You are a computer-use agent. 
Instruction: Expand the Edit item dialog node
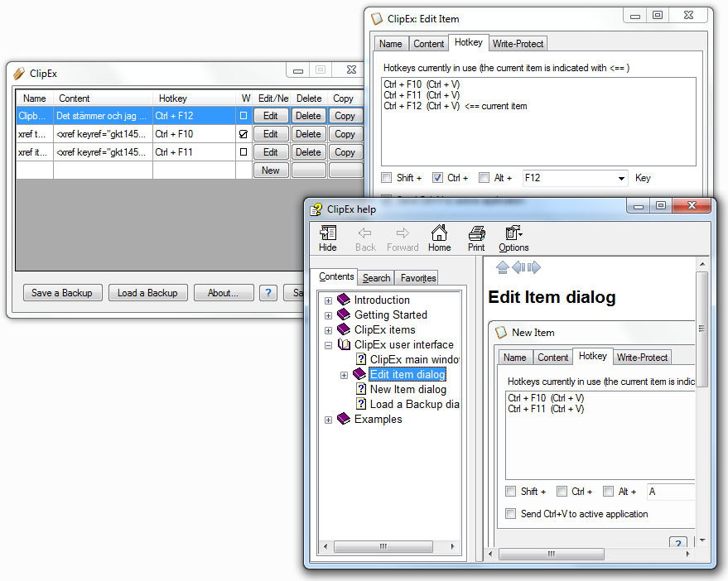point(344,375)
